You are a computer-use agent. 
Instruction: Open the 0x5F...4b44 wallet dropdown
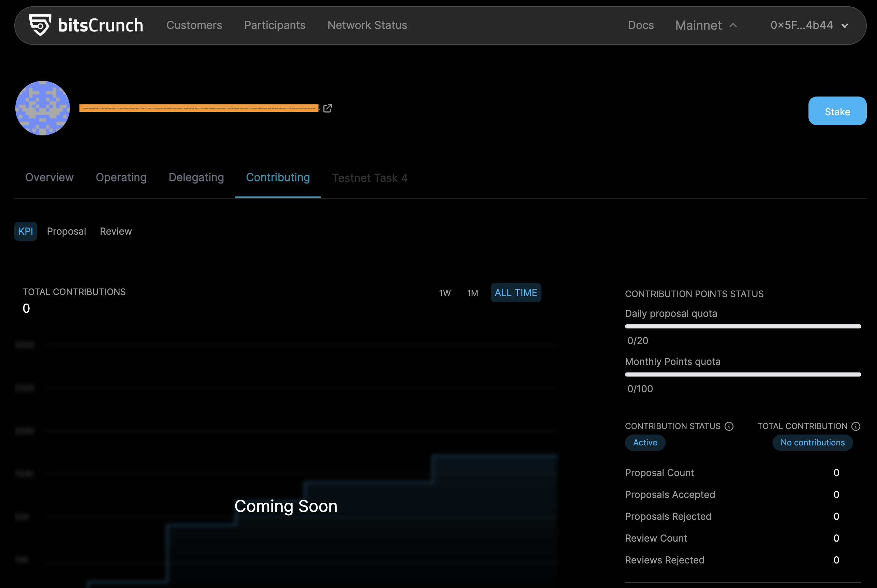pyautogui.click(x=809, y=25)
